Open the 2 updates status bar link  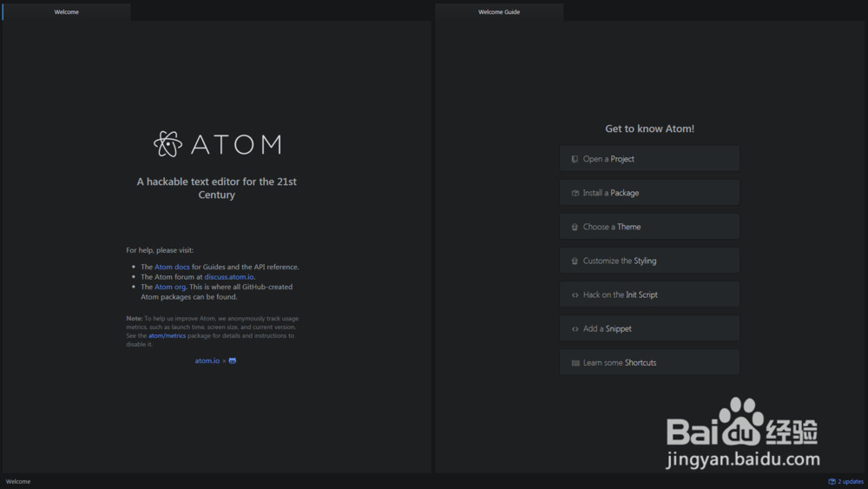(845, 482)
